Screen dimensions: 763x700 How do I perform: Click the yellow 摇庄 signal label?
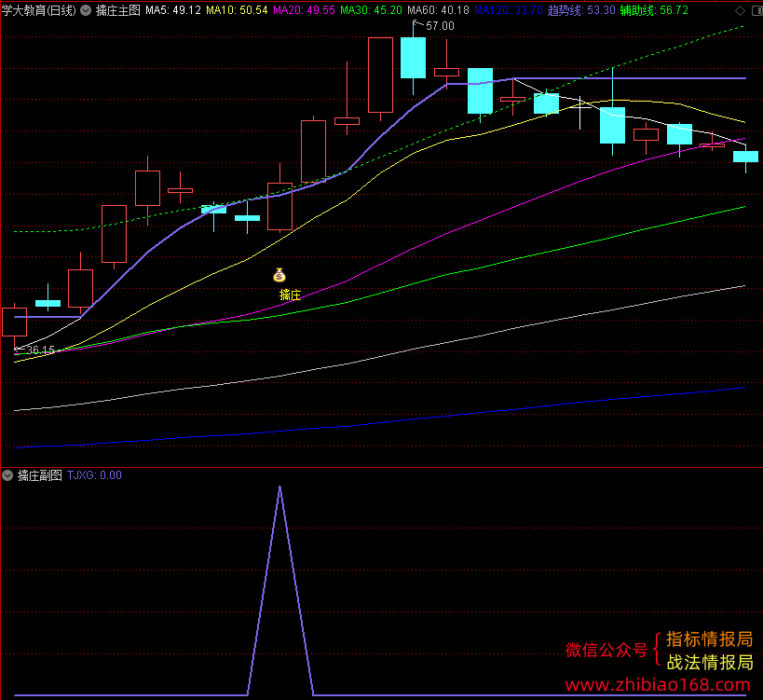(x=290, y=295)
